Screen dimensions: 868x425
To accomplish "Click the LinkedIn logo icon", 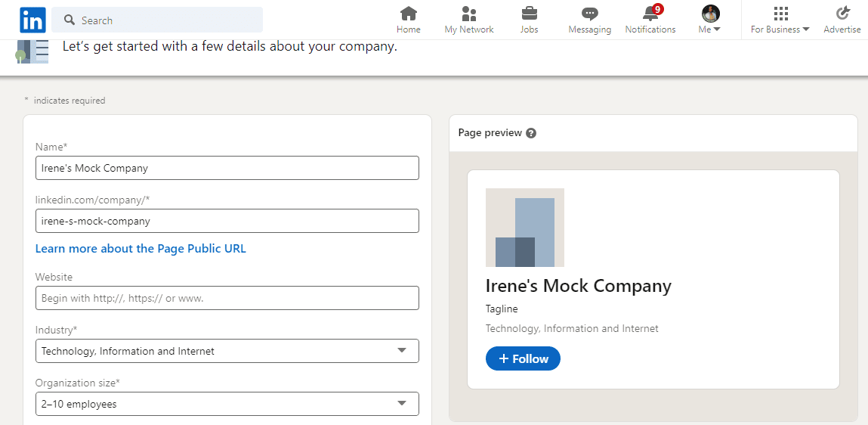I will click(32, 20).
